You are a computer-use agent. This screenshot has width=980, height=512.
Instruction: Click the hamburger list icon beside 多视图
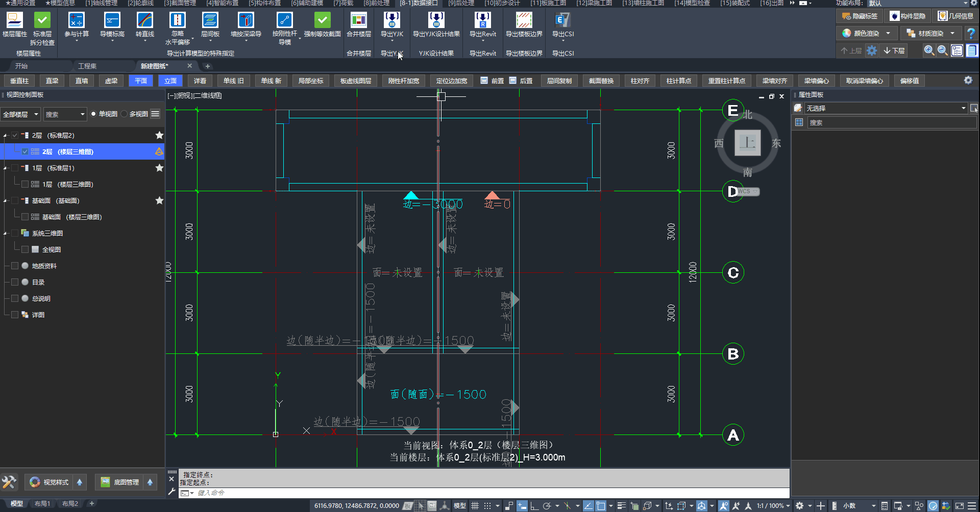(156, 114)
